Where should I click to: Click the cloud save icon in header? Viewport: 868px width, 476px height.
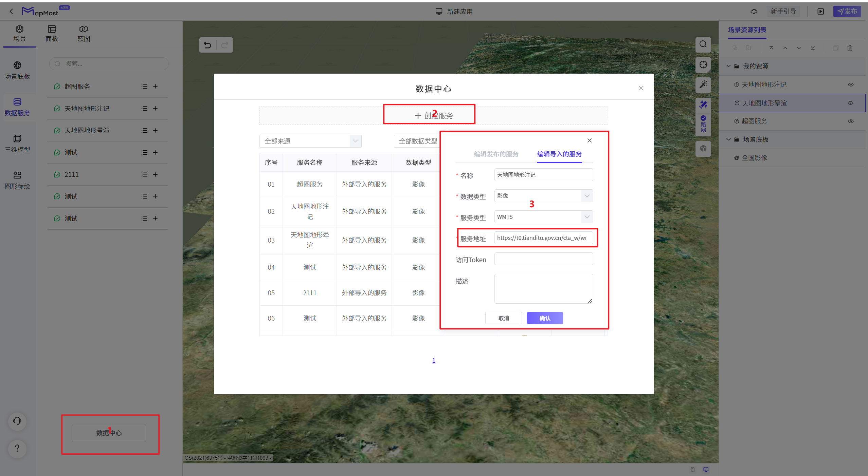[x=754, y=12]
